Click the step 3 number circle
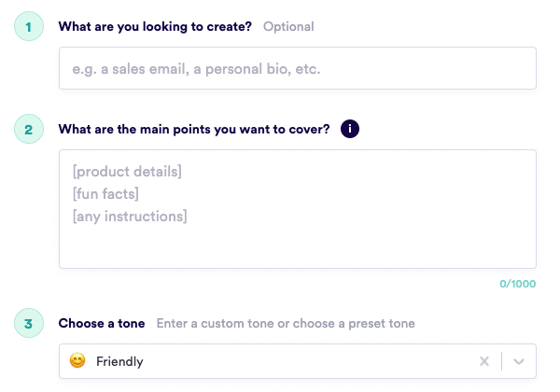This screenshot has width=560, height=392. (x=29, y=323)
